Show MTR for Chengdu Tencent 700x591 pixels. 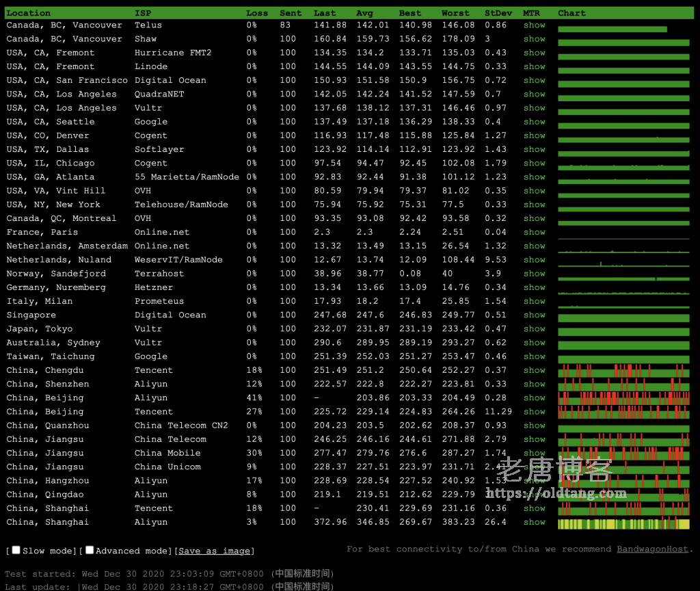534,370
